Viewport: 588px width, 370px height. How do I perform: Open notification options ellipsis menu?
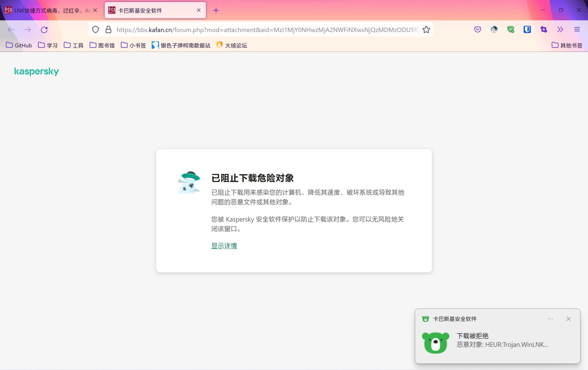pos(550,319)
